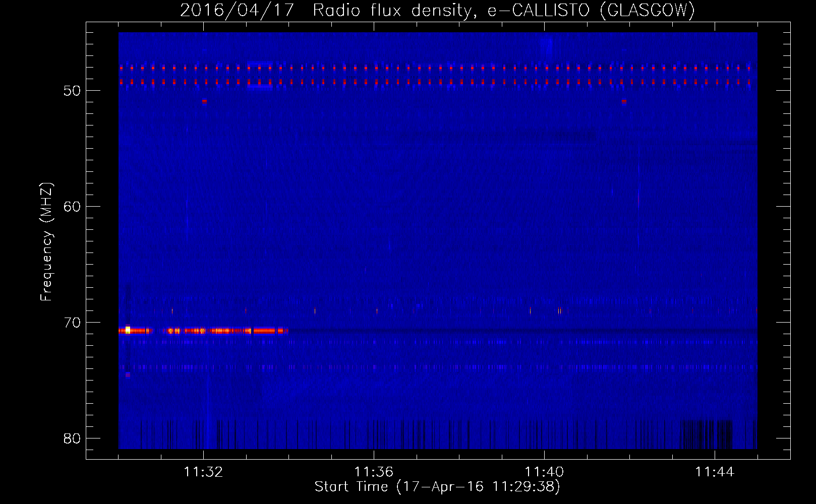
Task: Click the '11:40' time tick label
Action: pos(544,472)
